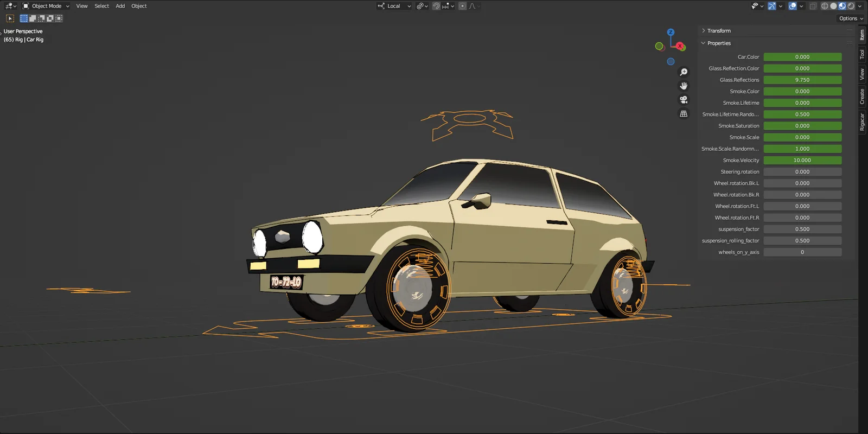Viewport: 868px width, 434px height.
Task: Click the suspension_factor value field
Action: click(802, 229)
